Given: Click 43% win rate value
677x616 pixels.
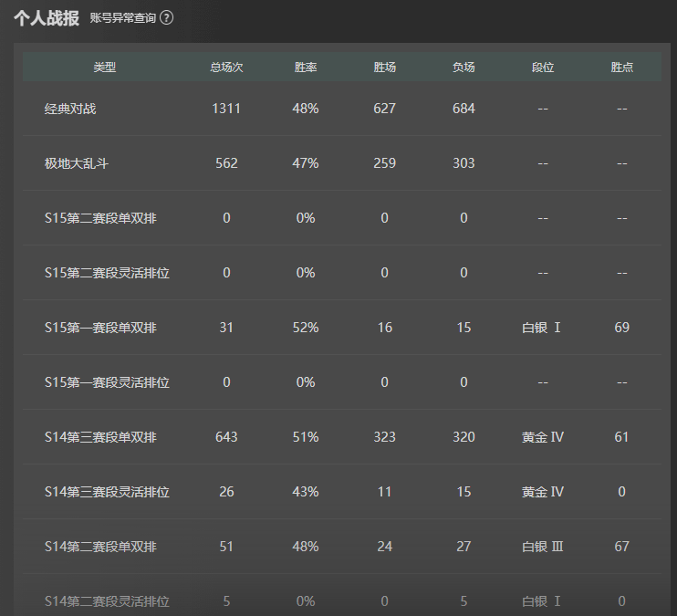Looking at the screenshot, I should click(x=306, y=492).
